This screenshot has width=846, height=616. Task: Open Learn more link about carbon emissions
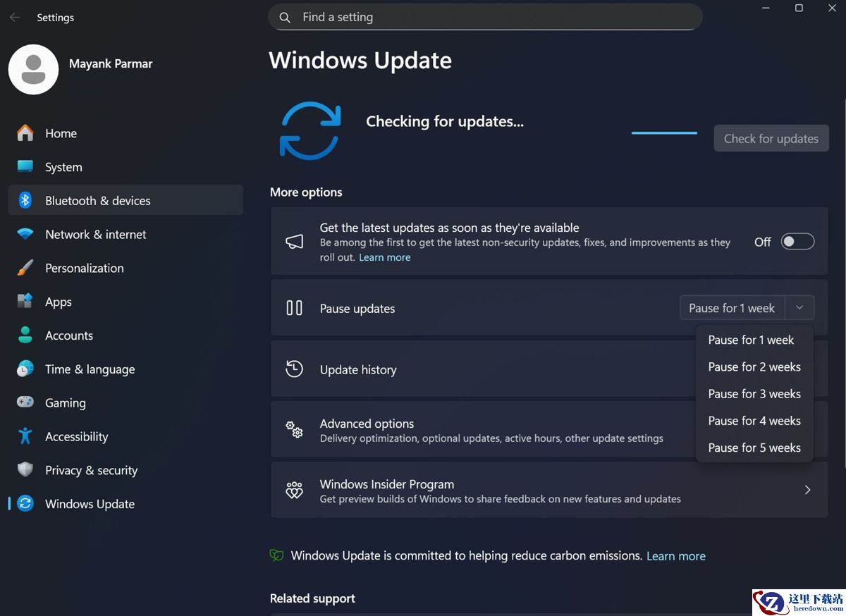pos(676,556)
